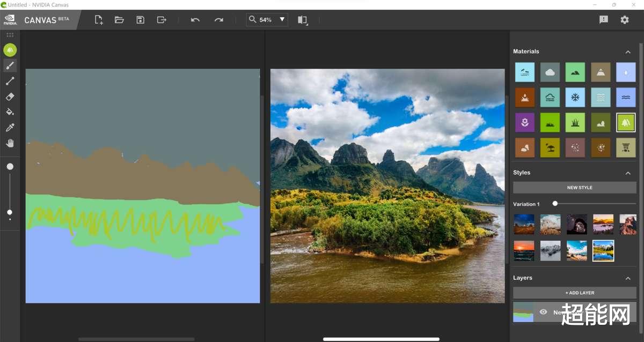This screenshot has height=342, width=644.
Task: Click the brush size slider bottom handle
Action: point(10,212)
